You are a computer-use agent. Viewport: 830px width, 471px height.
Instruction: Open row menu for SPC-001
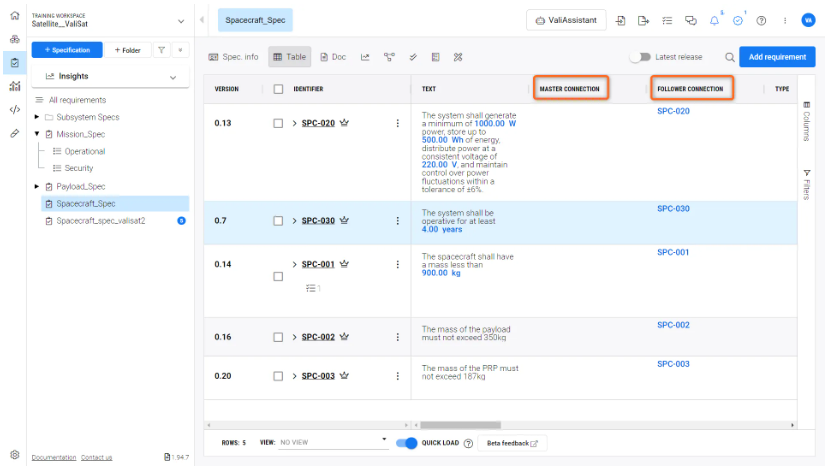(x=398, y=265)
